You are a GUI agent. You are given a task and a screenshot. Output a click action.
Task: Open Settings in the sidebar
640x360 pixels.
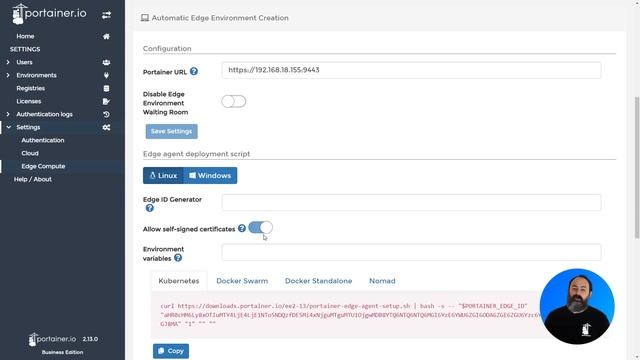tap(28, 127)
